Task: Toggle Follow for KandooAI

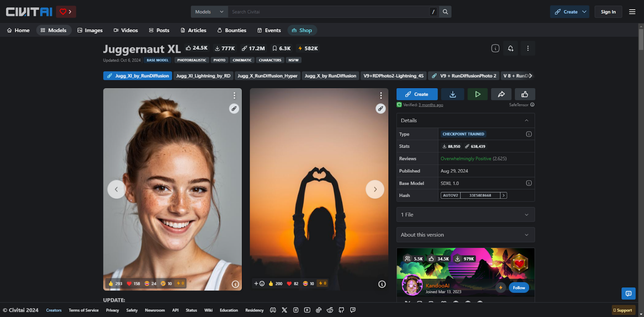Action: click(x=519, y=288)
